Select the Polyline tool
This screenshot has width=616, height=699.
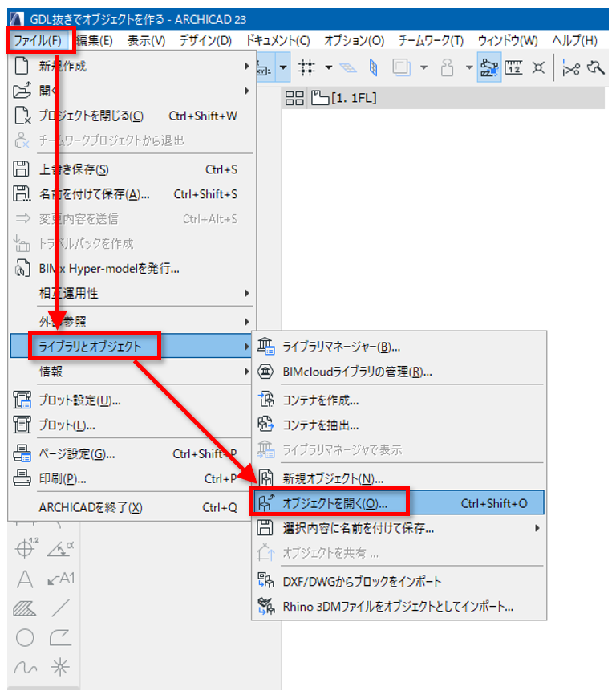point(60,638)
